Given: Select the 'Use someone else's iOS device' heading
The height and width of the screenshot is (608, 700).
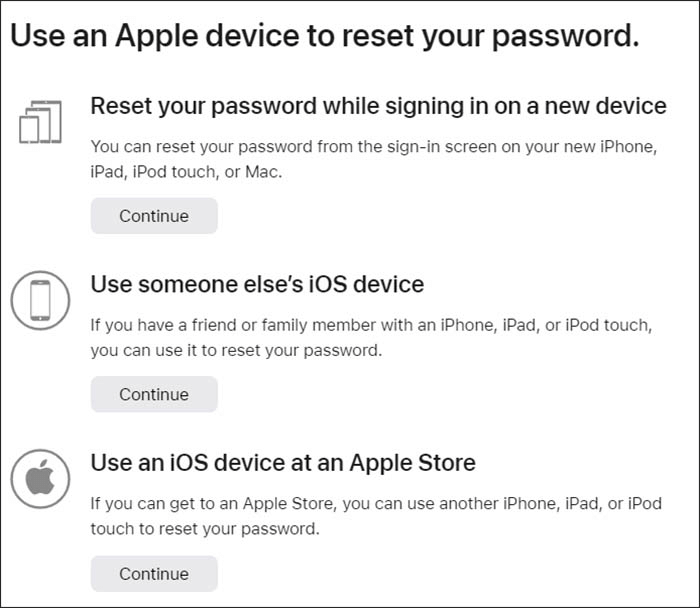Looking at the screenshot, I should 257,284.
